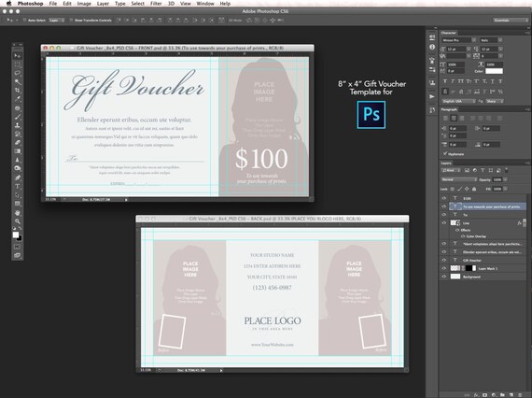Viewport: 532px width, 398px height.
Task: Select the Dodge tool
Action: 18,168
